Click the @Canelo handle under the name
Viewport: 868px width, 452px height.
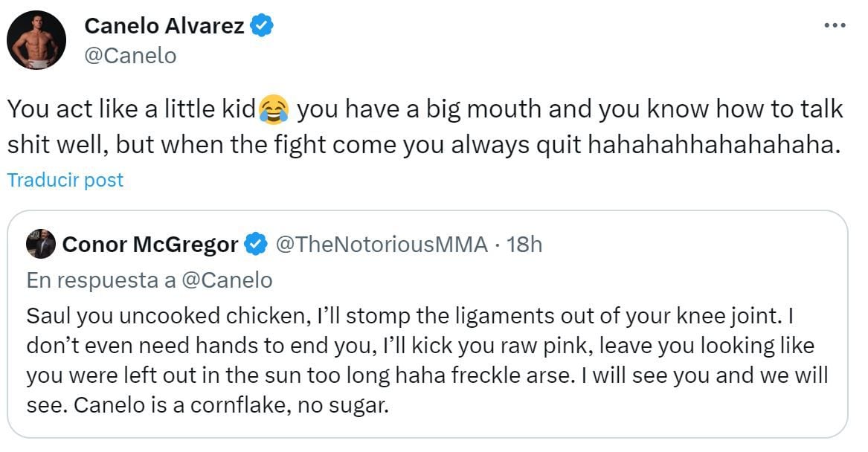pyautogui.click(x=130, y=56)
